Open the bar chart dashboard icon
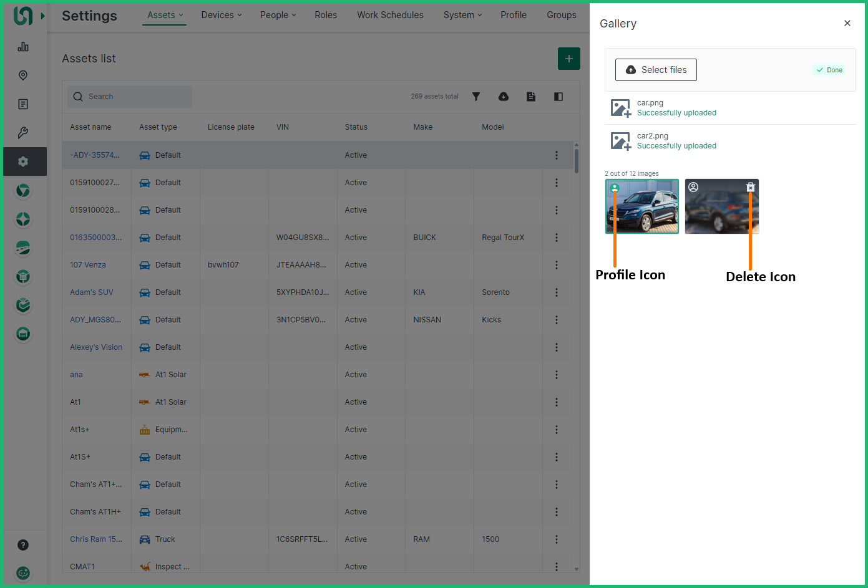 click(23, 47)
